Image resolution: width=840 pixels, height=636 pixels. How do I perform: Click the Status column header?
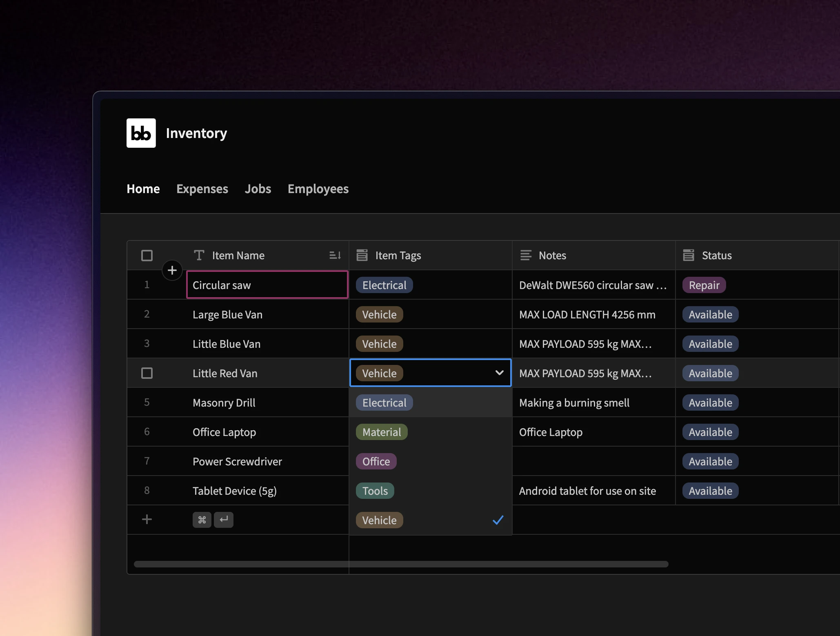pos(757,256)
